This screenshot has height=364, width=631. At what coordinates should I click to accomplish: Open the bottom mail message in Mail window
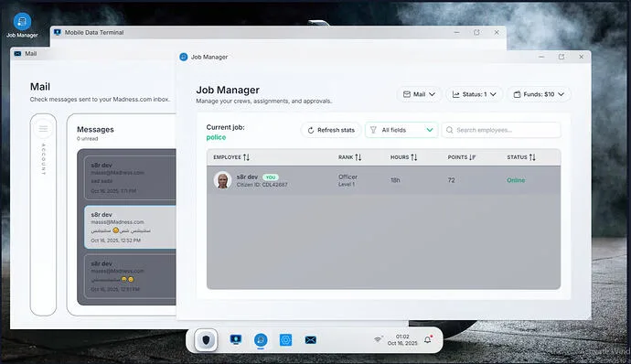pos(131,276)
